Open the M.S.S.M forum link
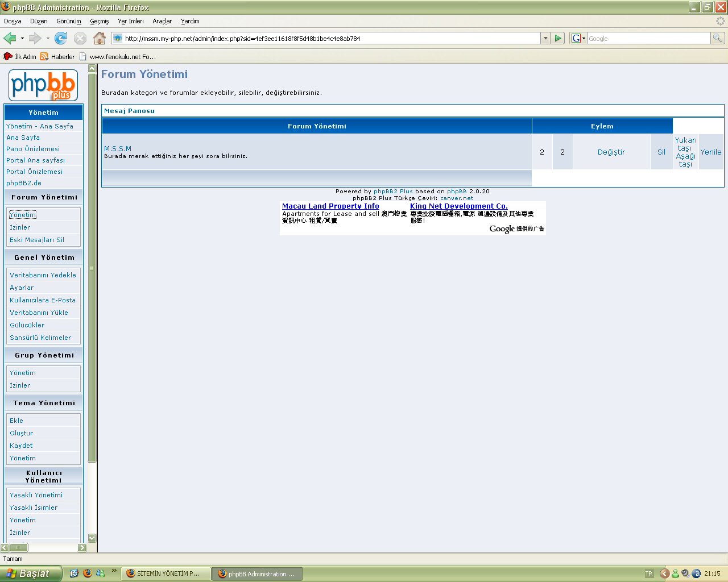This screenshot has width=728, height=582. tap(118, 148)
